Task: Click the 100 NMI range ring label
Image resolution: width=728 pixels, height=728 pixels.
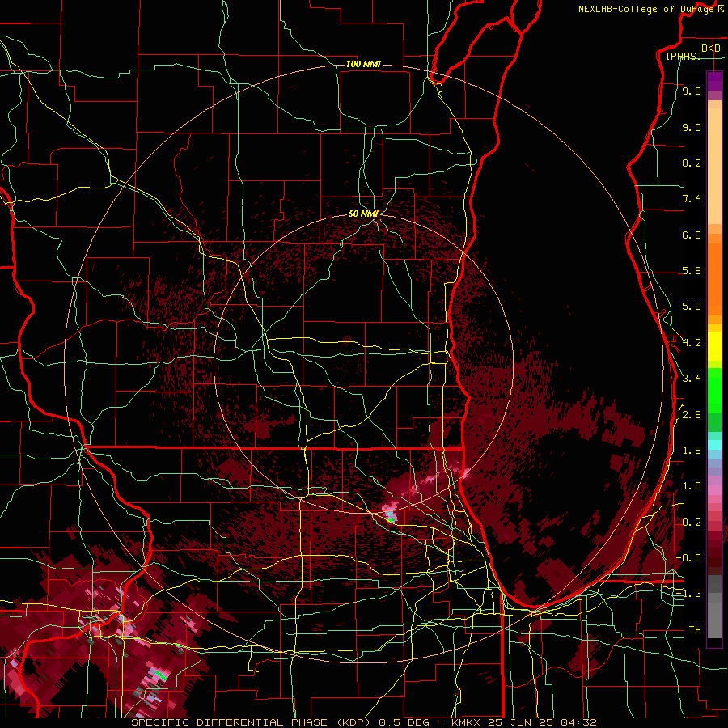Action: pos(363,64)
